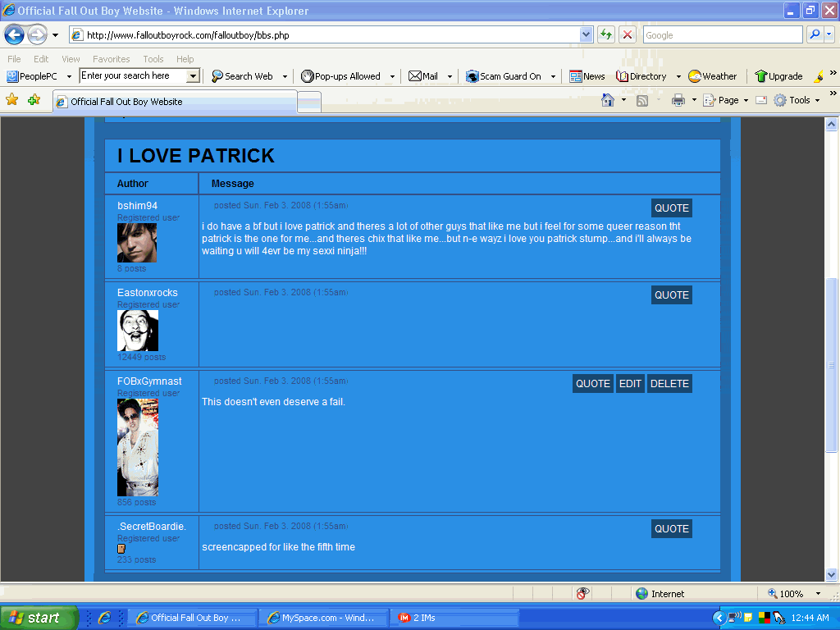840x630 pixels.
Task: Quote FOBxGymnast's post
Action: pyautogui.click(x=593, y=384)
